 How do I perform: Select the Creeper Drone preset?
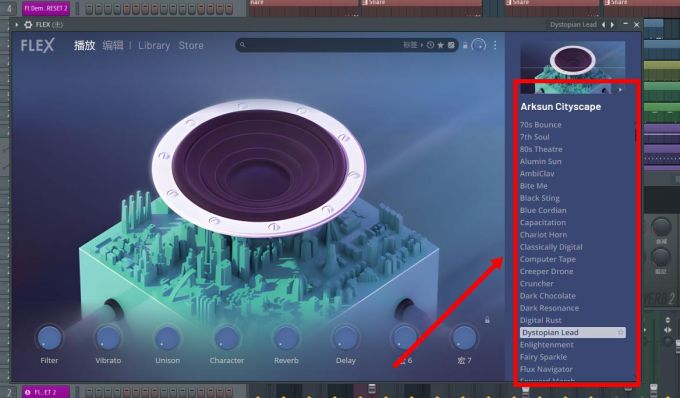click(x=546, y=271)
